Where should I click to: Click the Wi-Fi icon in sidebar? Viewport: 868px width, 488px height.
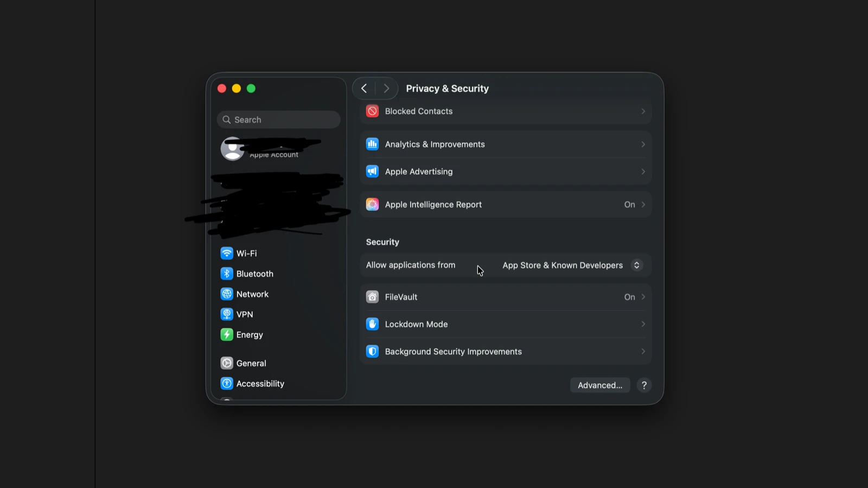pyautogui.click(x=227, y=253)
